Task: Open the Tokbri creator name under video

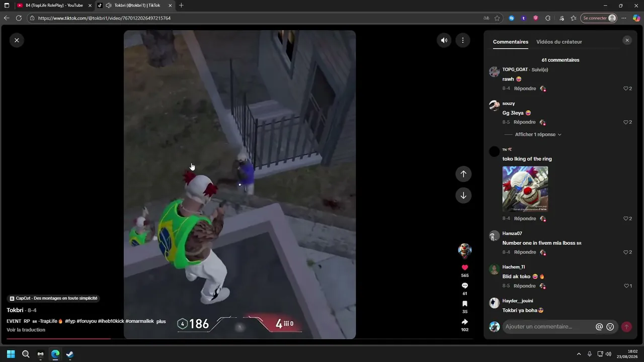Action: pos(15,310)
